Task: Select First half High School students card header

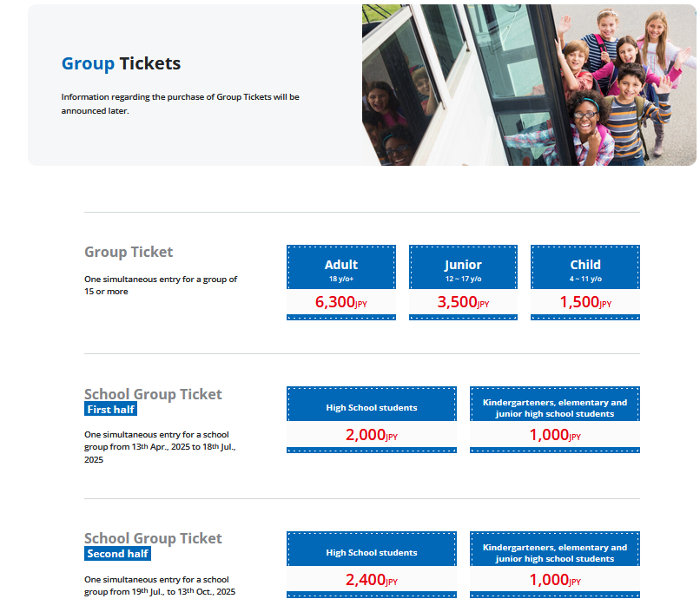Action: pyautogui.click(x=372, y=407)
